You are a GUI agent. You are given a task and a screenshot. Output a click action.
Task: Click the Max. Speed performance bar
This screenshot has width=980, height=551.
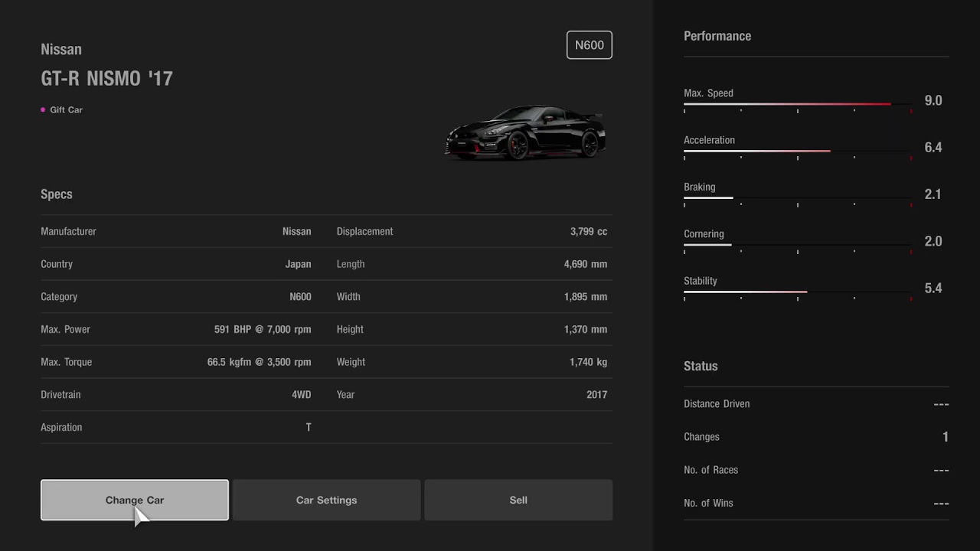pyautogui.click(x=798, y=104)
